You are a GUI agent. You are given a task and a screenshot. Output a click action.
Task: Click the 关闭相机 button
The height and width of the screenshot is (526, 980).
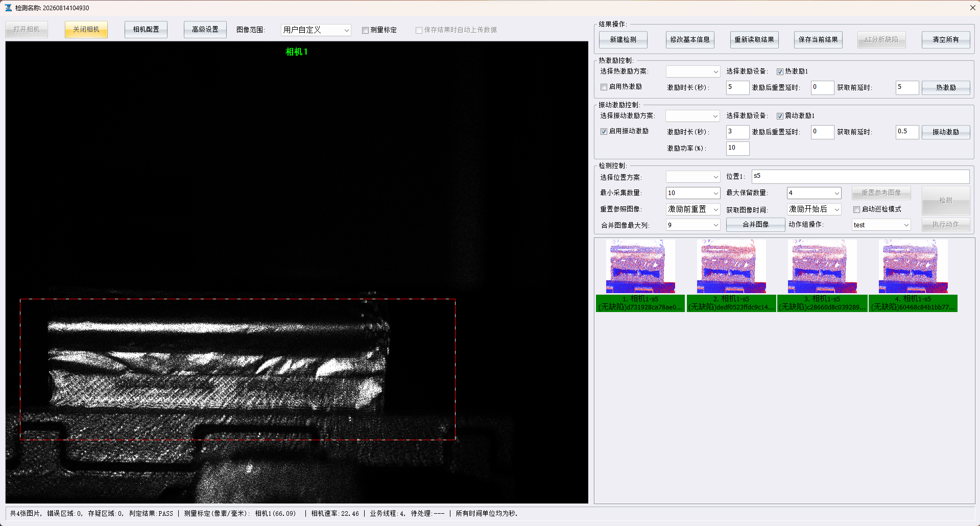pyautogui.click(x=86, y=30)
